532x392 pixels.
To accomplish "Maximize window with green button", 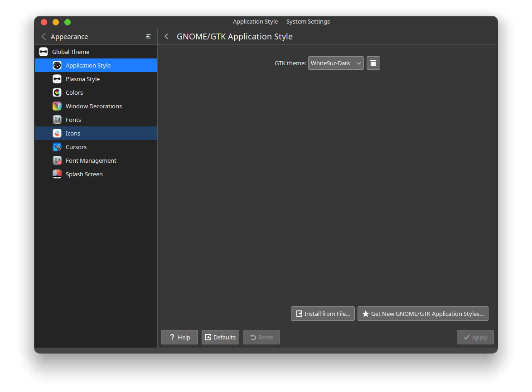I will [x=68, y=22].
